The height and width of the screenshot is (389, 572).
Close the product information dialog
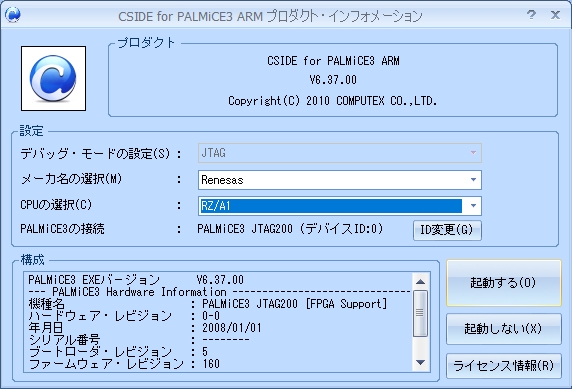[x=555, y=15]
